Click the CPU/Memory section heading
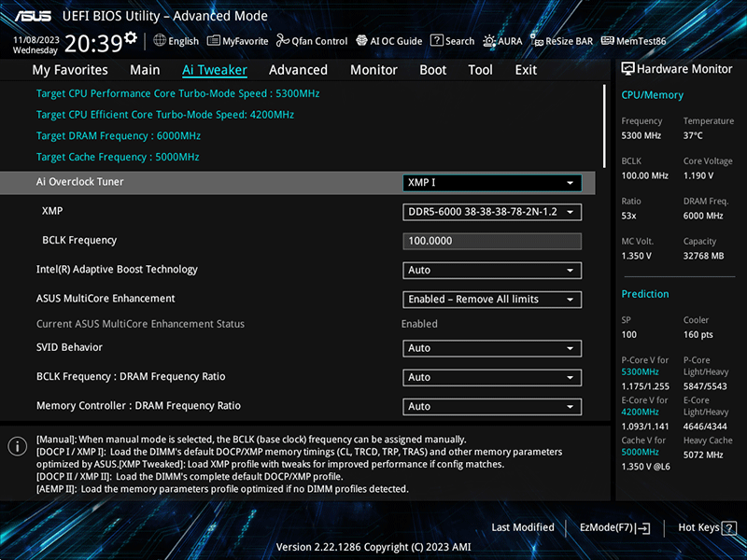 coord(652,95)
